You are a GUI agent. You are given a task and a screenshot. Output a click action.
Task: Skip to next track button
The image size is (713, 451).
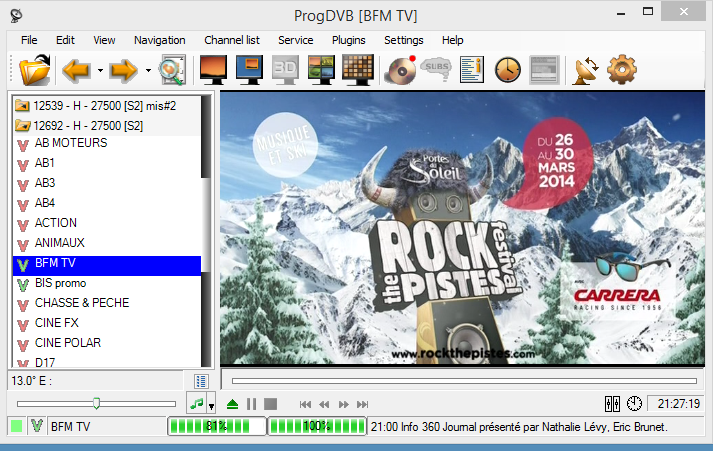[x=362, y=405]
